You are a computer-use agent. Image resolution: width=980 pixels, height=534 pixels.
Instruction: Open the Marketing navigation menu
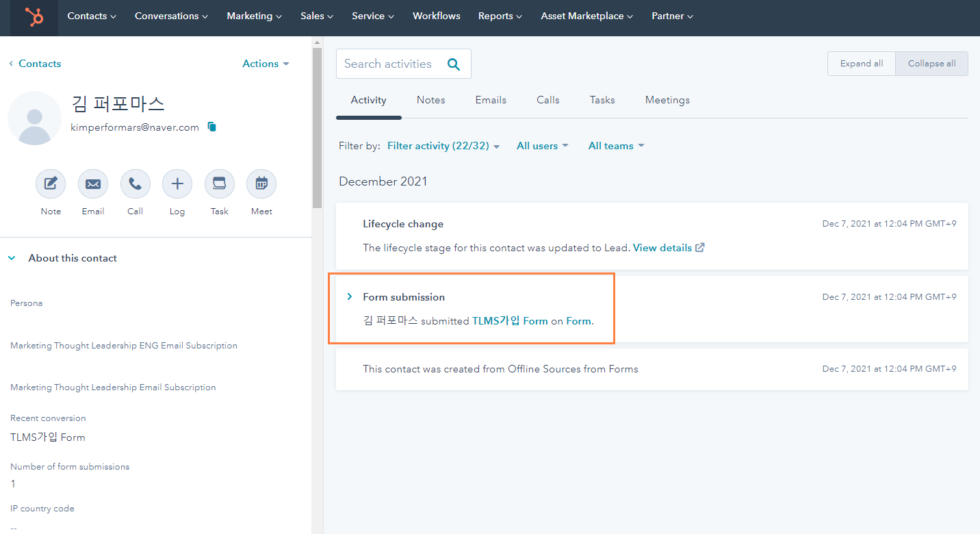click(x=255, y=16)
